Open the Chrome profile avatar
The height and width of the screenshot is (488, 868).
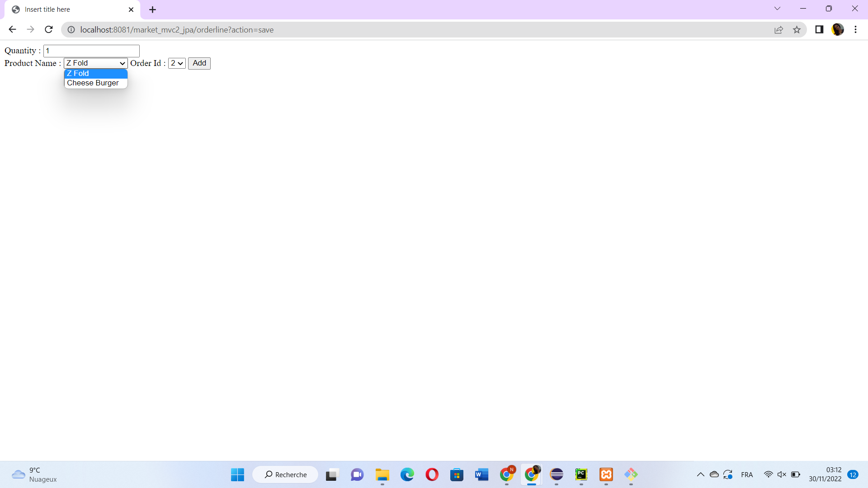(837, 30)
